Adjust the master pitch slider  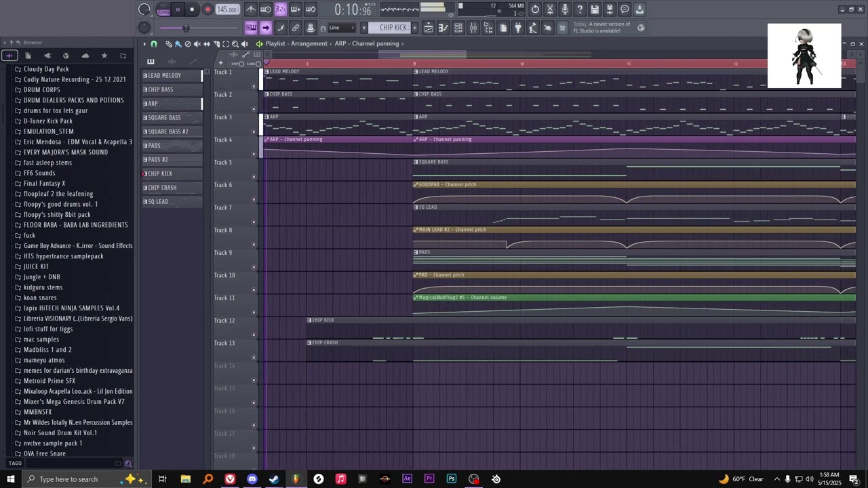185,28
